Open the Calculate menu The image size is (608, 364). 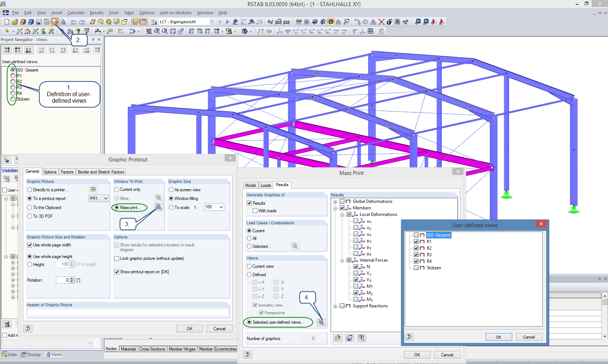[x=76, y=13]
